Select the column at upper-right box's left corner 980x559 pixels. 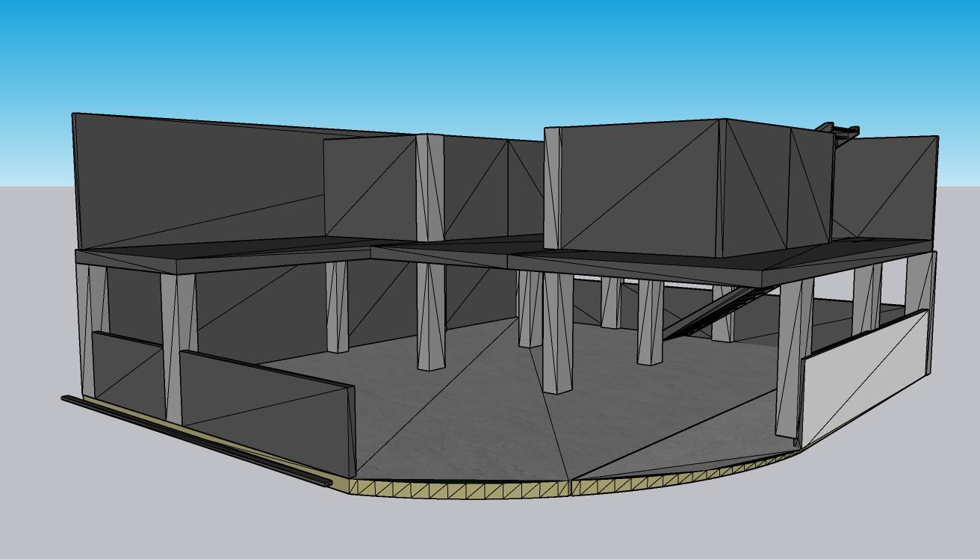(552, 187)
